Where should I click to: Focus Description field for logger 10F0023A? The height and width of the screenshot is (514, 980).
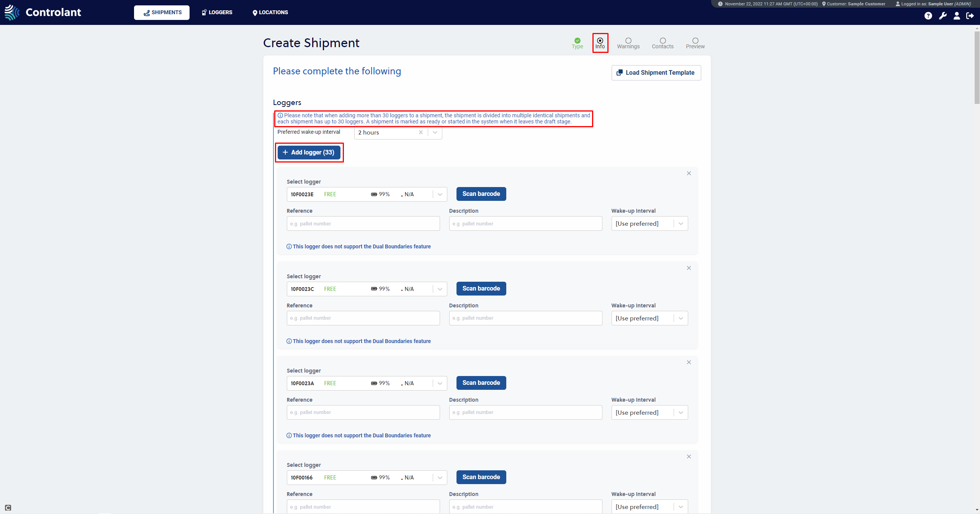(x=525, y=412)
